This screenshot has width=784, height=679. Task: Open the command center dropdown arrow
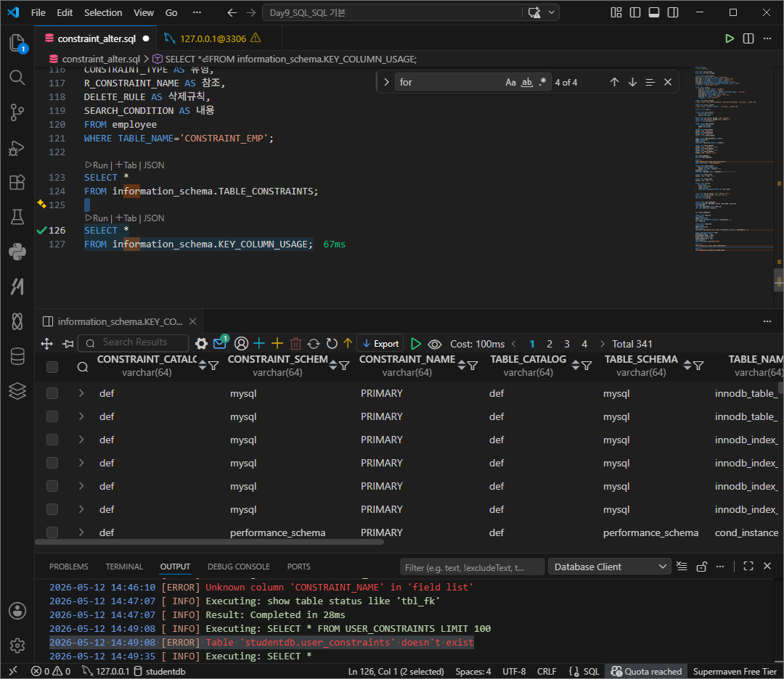point(552,12)
